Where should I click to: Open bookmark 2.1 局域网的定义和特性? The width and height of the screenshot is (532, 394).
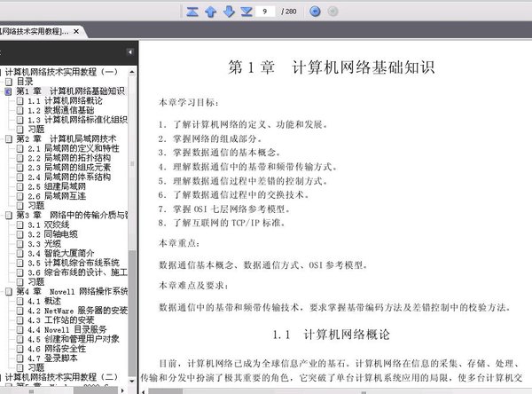[74, 148]
